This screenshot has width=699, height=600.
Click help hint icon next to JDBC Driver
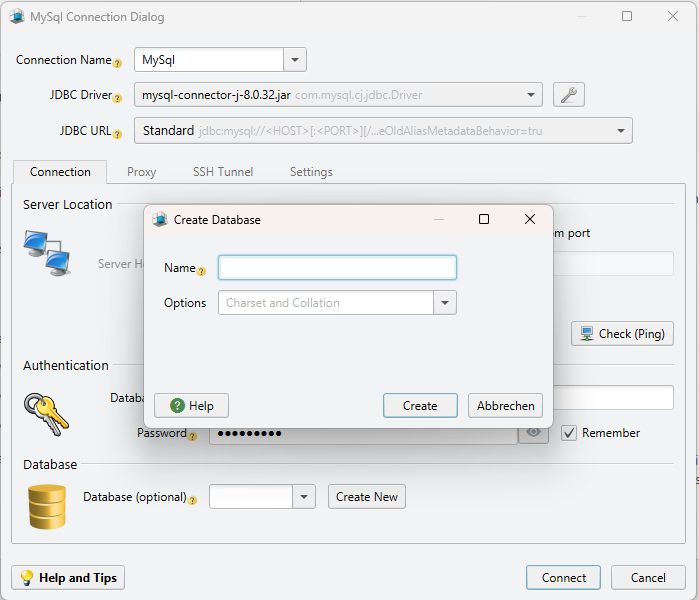(117, 98)
